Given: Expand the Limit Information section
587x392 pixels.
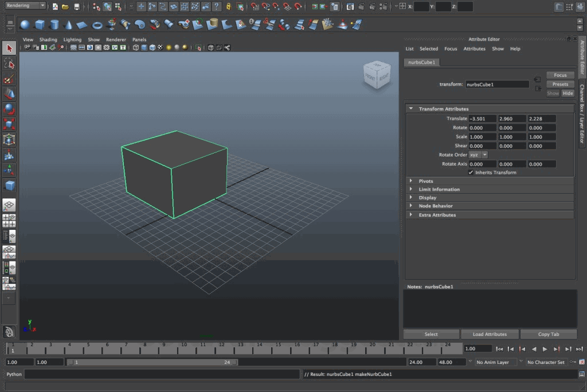Looking at the screenshot, I should pos(439,189).
